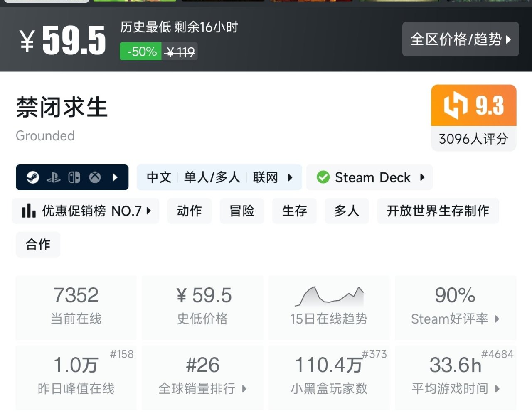532x417 pixels.
Task: Open 优惠促销榜 NO.7 ranking
Action: tap(86, 211)
